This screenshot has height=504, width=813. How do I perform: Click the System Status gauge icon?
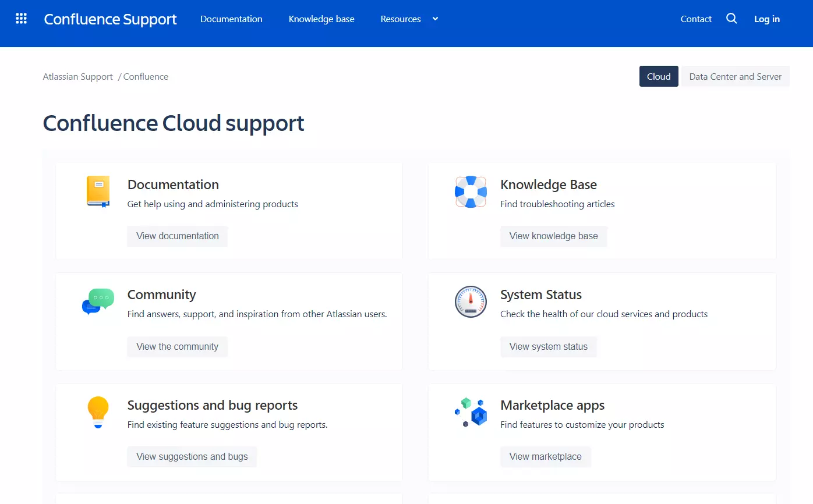click(471, 301)
